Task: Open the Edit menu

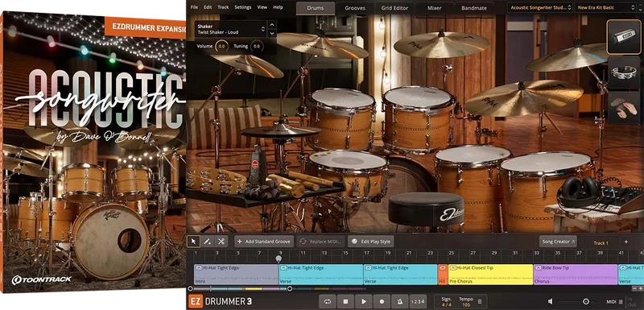Action: click(208, 7)
